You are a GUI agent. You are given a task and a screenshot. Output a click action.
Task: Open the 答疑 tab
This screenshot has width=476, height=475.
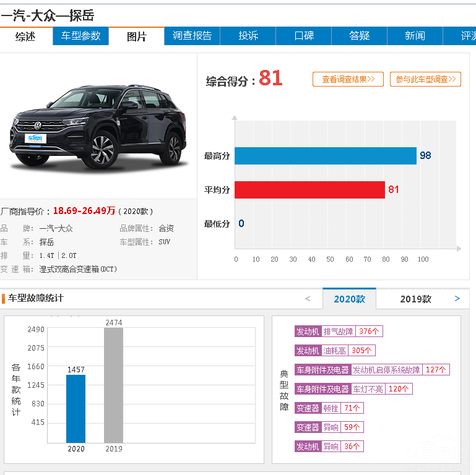pyautogui.click(x=360, y=36)
